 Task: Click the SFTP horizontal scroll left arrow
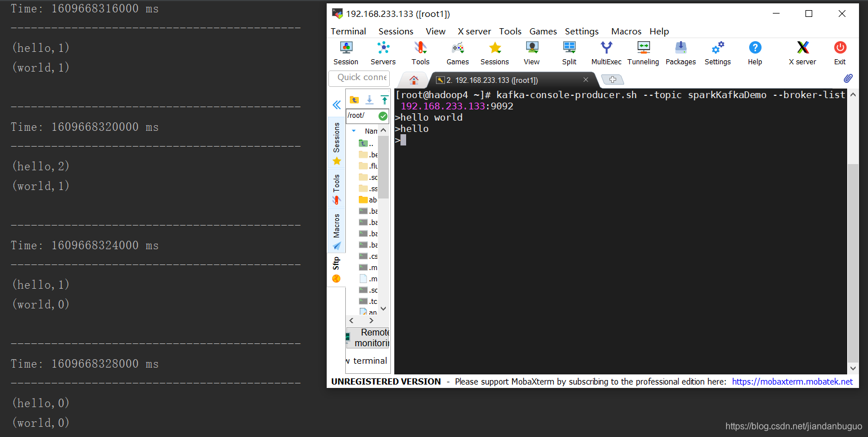click(352, 320)
